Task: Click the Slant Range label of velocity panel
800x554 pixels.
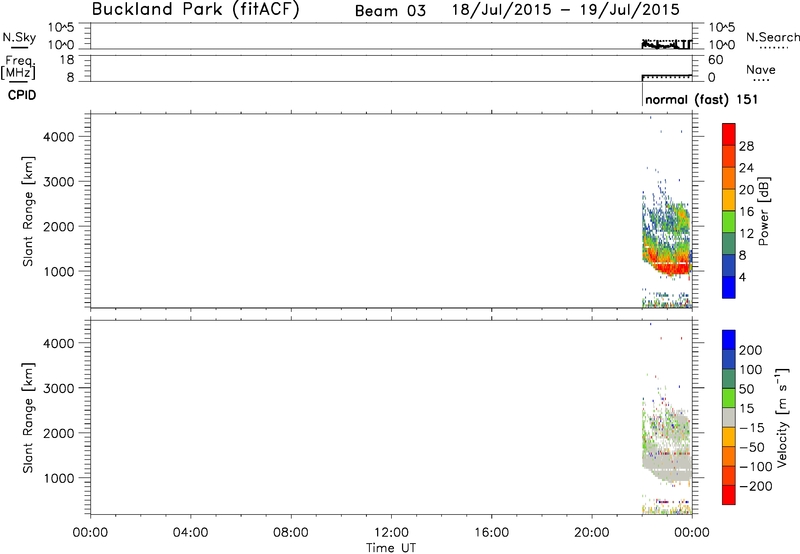Action: [x=28, y=418]
